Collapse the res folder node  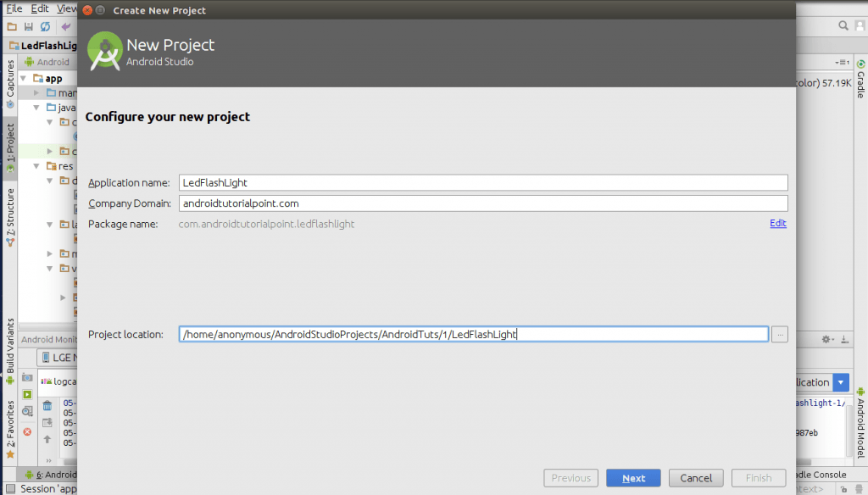click(x=36, y=166)
